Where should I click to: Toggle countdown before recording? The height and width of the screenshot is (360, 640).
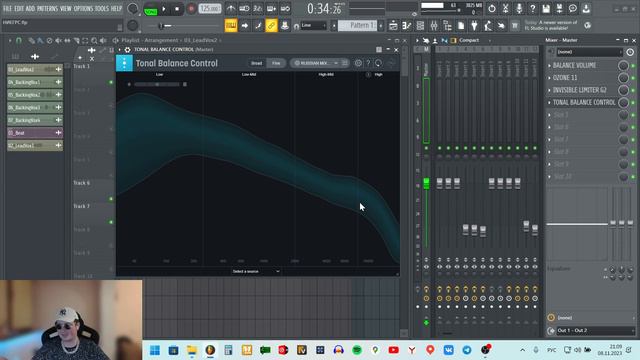tap(258, 9)
